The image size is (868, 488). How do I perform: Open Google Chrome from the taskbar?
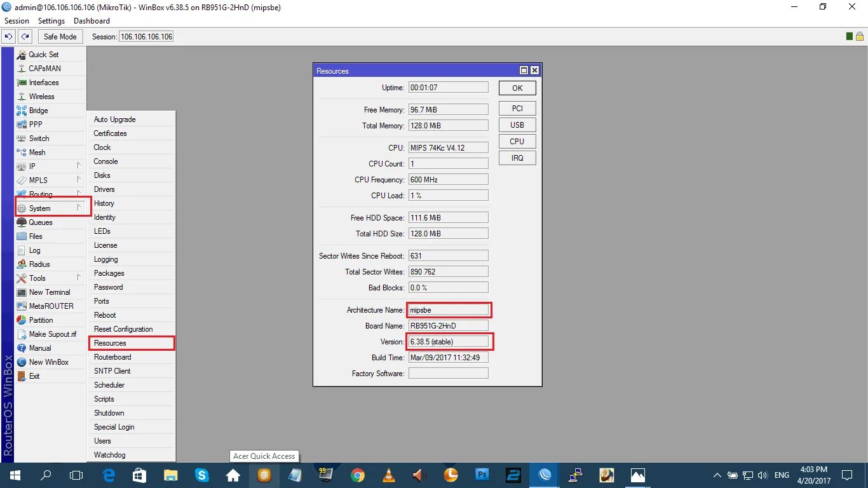357,475
